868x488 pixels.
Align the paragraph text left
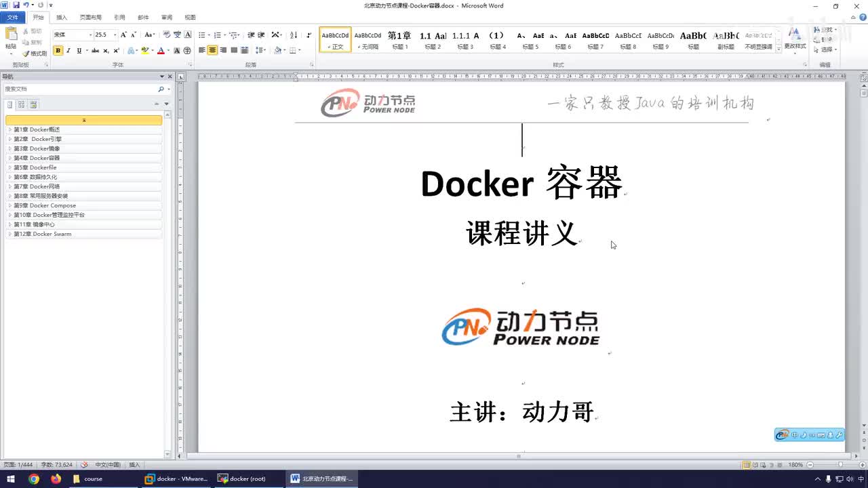pos(201,51)
